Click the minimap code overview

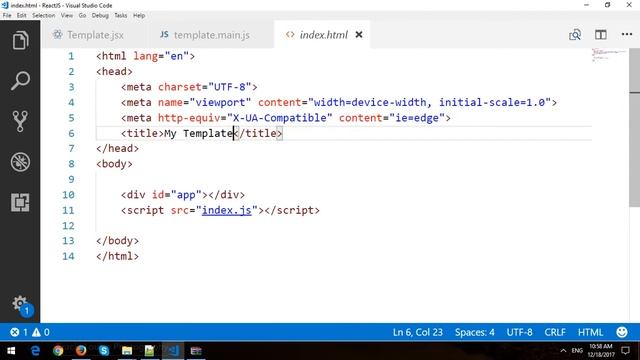point(609,54)
